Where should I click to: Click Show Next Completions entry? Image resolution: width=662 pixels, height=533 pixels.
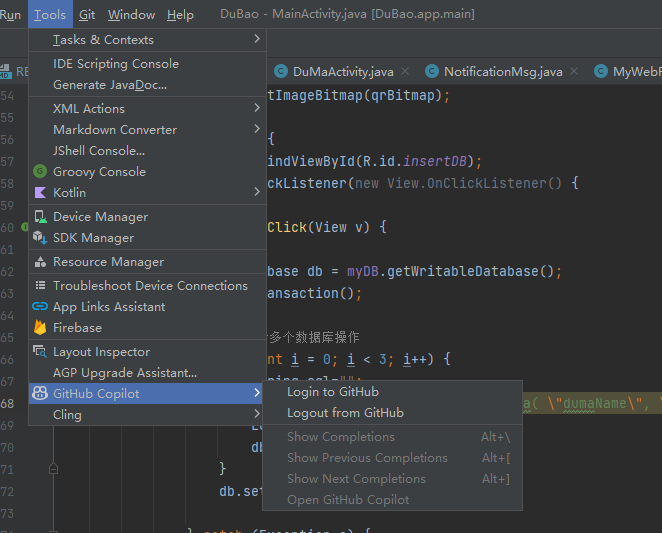[x=392, y=479]
